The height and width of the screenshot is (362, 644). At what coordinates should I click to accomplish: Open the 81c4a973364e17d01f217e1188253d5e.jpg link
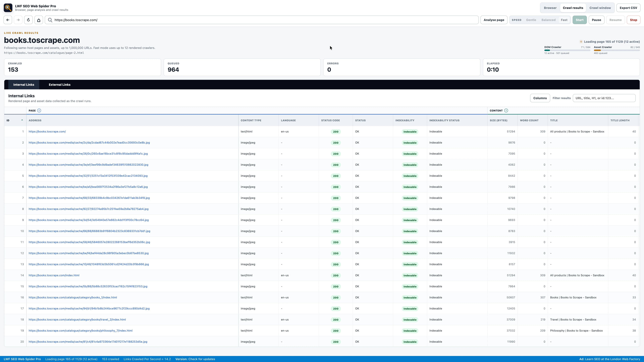[88, 342]
